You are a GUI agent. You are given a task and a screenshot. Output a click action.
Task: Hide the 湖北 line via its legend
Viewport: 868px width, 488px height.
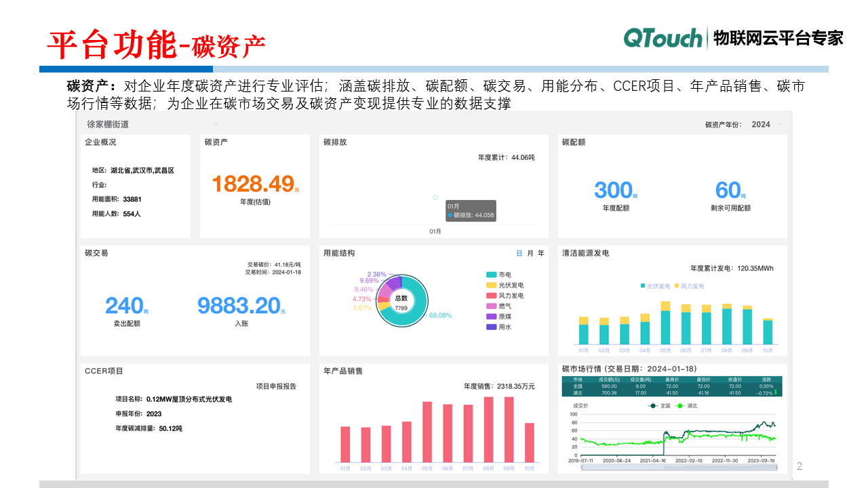pyautogui.click(x=679, y=405)
